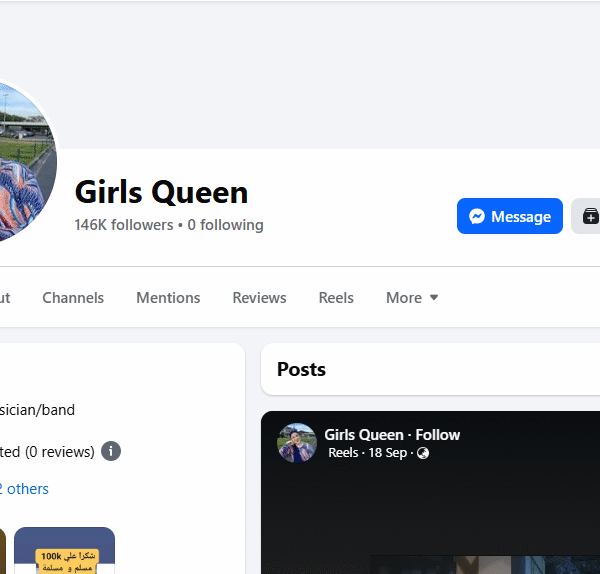Click the Reels label under post author
600x574 pixels.
[343, 453]
